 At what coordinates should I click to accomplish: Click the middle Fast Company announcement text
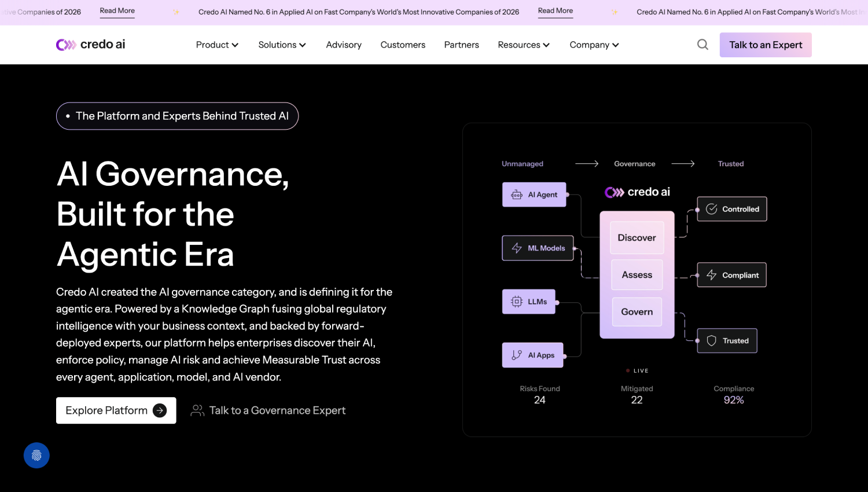point(359,12)
